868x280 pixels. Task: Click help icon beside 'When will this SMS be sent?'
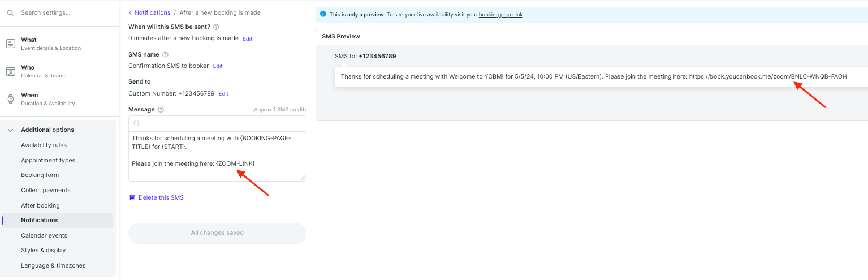[216, 27]
